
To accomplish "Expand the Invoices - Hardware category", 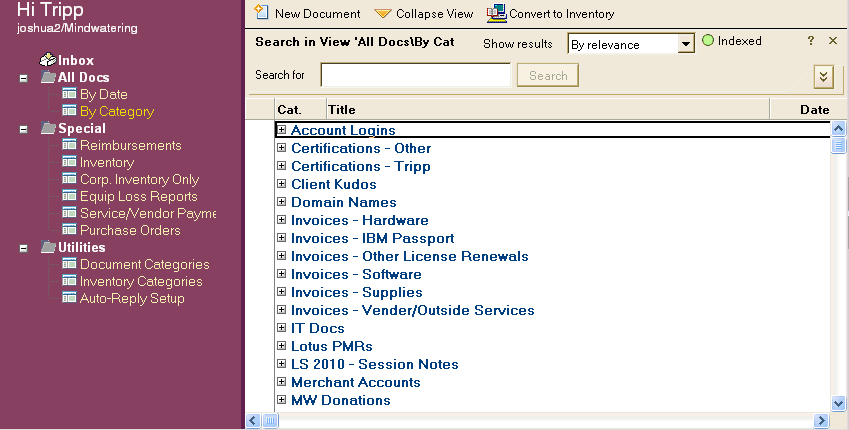I will [282, 220].
